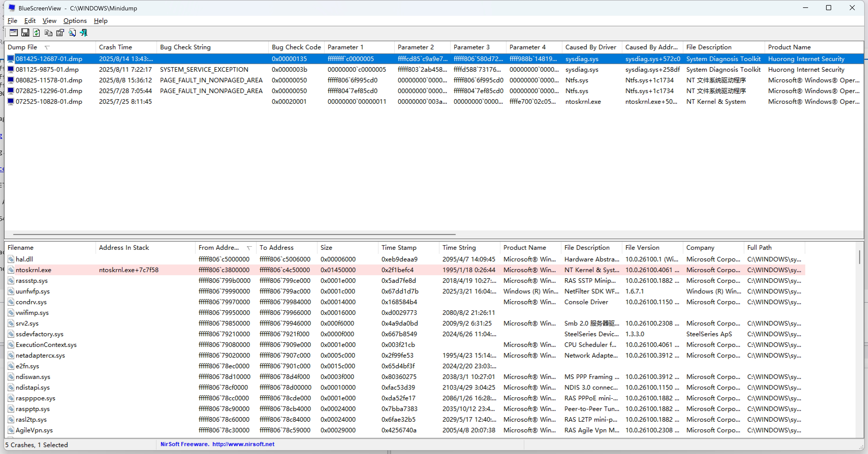Toggle sort arrow on Dump File column
This screenshot has width=868, height=454.
point(47,48)
